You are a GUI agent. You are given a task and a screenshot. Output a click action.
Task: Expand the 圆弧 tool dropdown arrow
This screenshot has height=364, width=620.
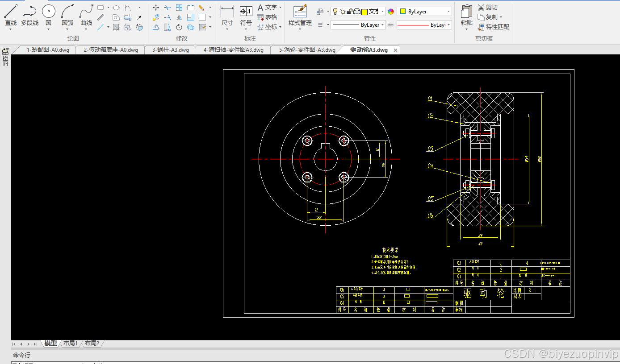coord(67,29)
